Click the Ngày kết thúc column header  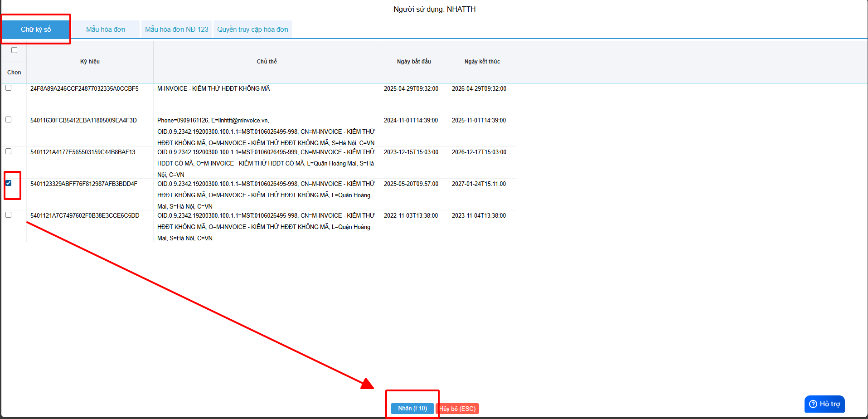pyautogui.click(x=482, y=62)
